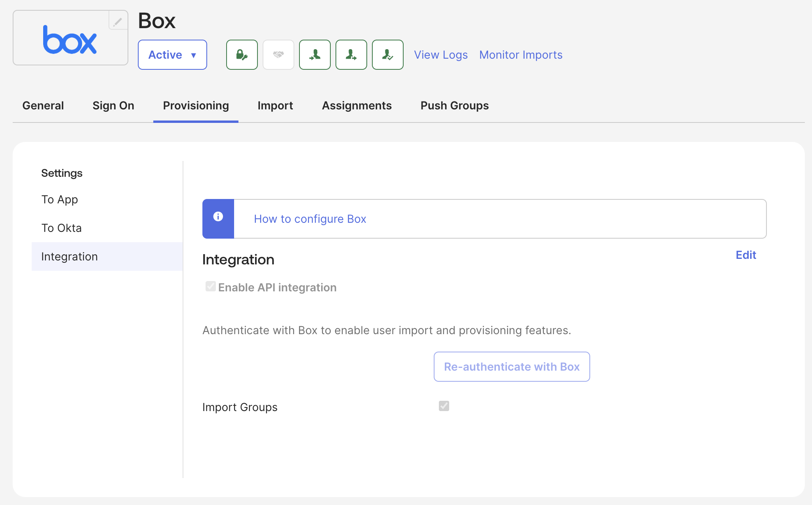Select Integration in the Settings sidebar
This screenshot has width=812, height=505.
[107, 256]
